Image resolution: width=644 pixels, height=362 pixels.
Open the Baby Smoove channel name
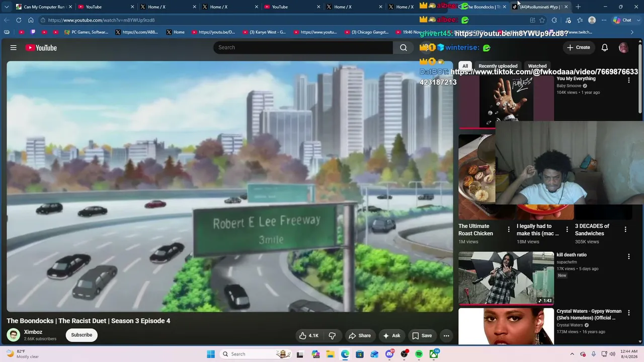[x=569, y=86]
